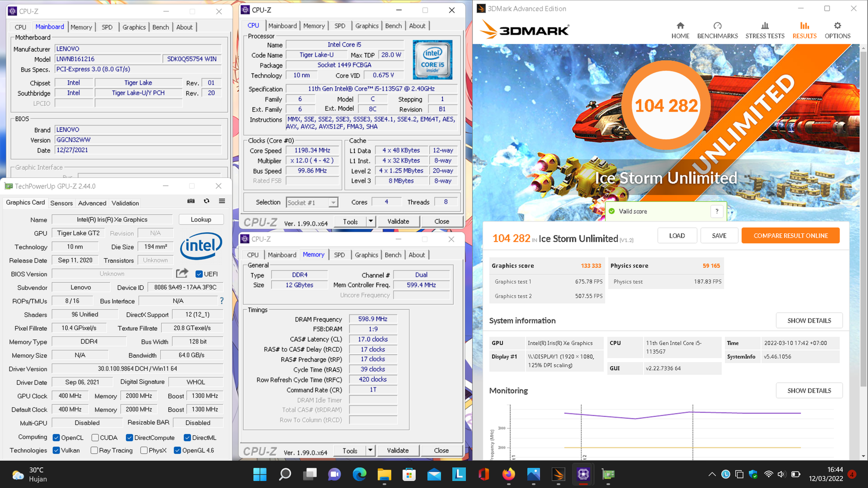
Task: Open the Windows Start menu
Action: tap(260, 474)
